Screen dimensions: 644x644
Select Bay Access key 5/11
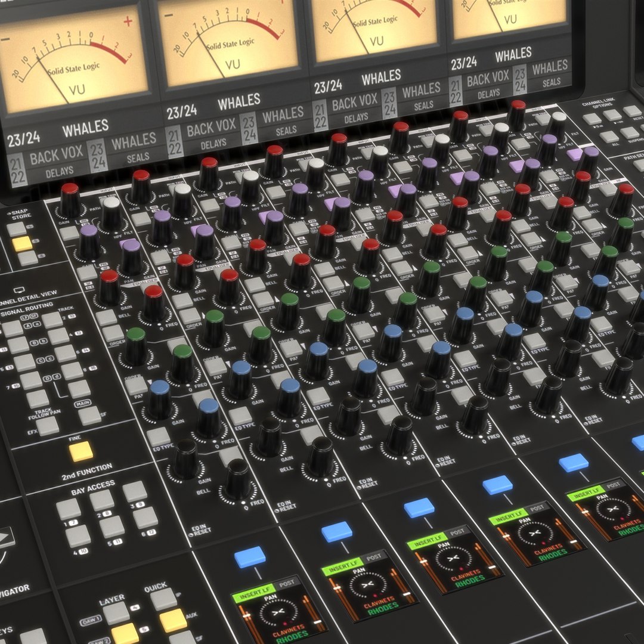point(112,527)
